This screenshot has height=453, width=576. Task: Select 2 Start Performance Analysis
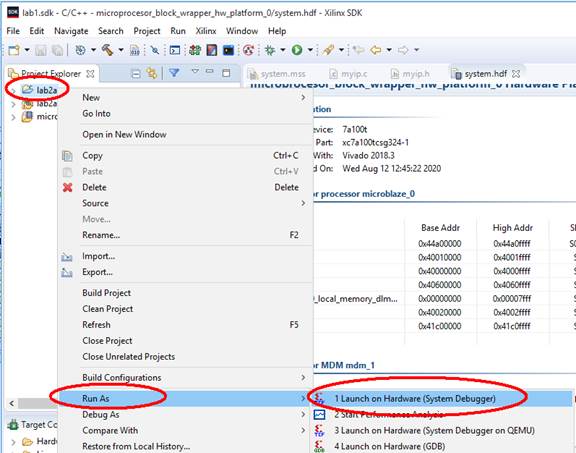point(442,414)
